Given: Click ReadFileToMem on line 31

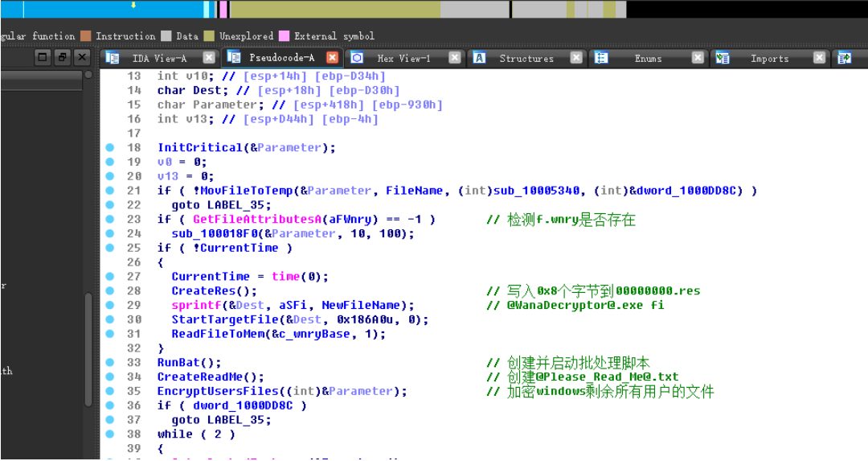Looking at the screenshot, I should 218,334.
